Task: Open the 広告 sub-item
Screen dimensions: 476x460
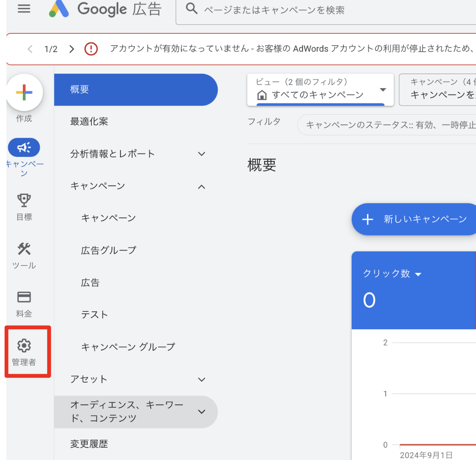Action: click(x=90, y=283)
